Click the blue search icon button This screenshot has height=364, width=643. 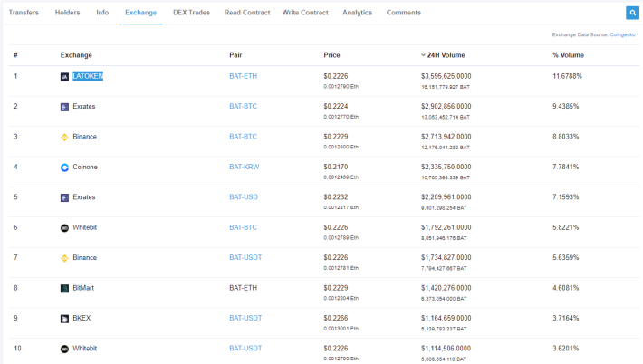632,13
